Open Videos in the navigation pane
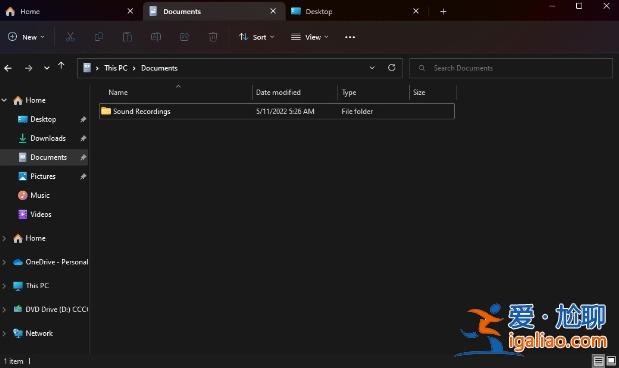Image resolution: width=619 pixels, height=368 pixels. [41, 214]
